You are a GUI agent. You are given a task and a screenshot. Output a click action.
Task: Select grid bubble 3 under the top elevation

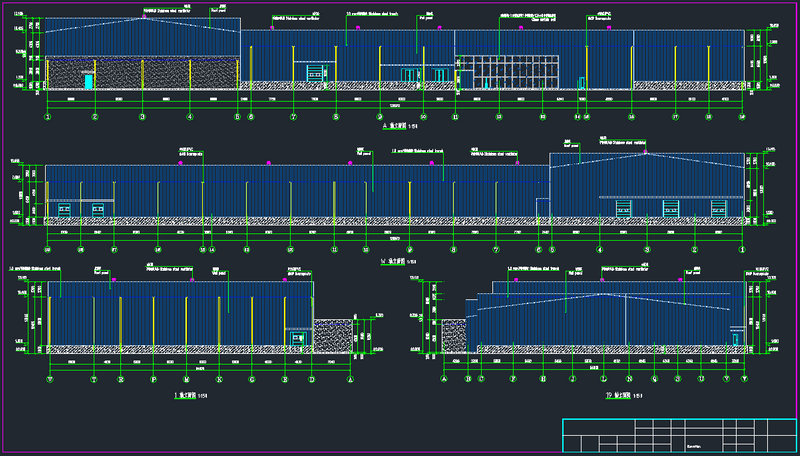point(142,117)
